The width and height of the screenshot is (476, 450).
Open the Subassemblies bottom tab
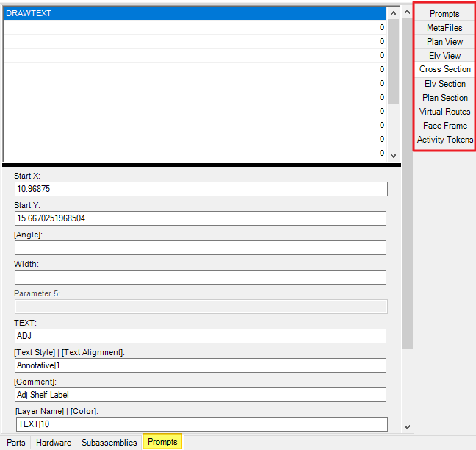[109, 443]
